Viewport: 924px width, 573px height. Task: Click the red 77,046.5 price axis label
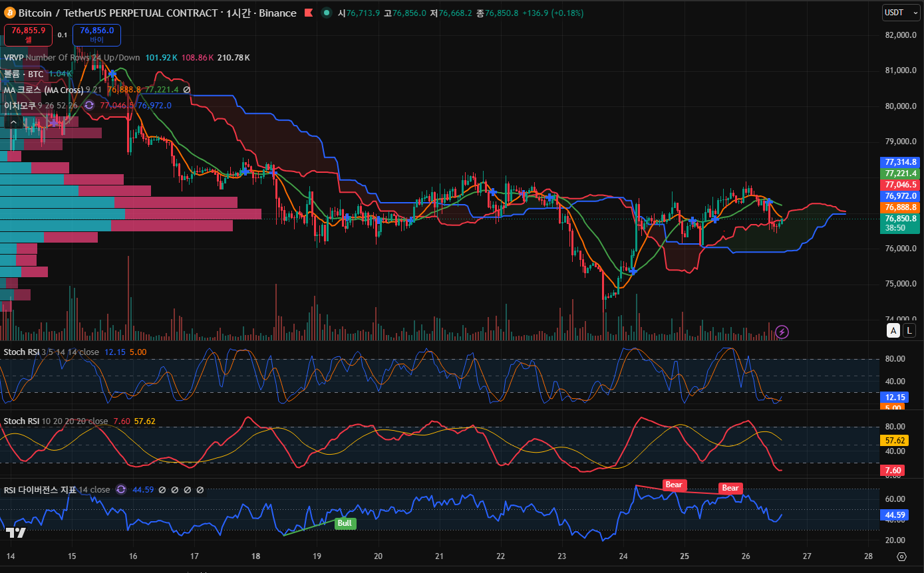(x=899, y=184)
